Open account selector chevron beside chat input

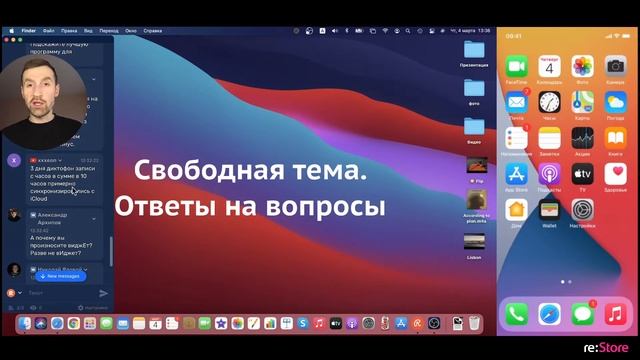[x=20, y=293]
